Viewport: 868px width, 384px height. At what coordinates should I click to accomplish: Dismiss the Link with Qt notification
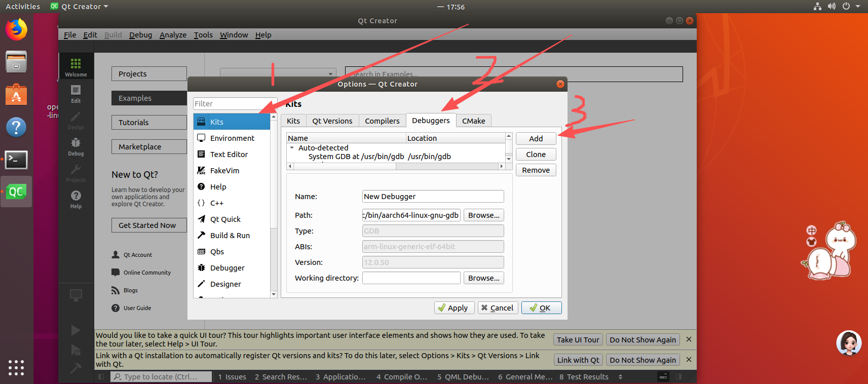click(x=689, y=360)
